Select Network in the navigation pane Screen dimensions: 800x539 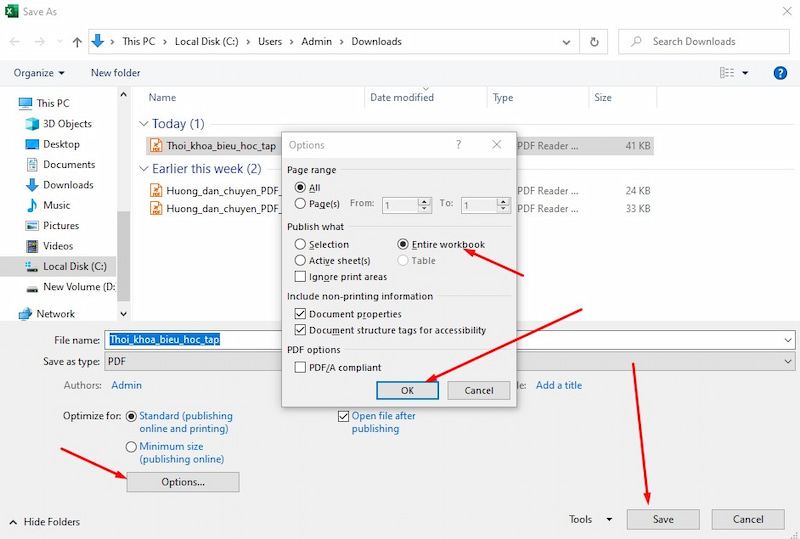click(x=55, y=314)
